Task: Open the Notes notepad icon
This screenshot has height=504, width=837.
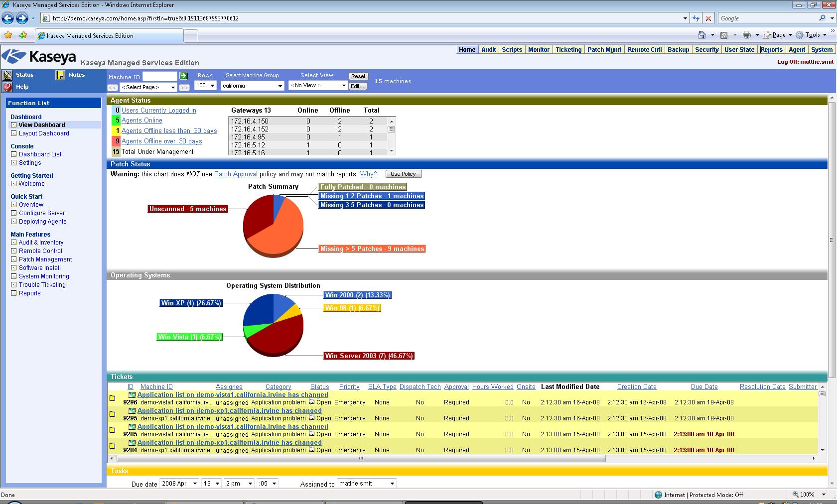Action: (60, 75)
